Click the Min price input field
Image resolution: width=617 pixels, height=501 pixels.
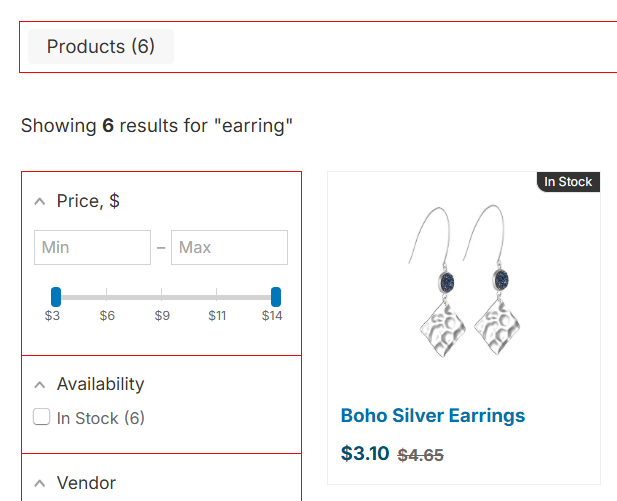(x=92, y=248)
